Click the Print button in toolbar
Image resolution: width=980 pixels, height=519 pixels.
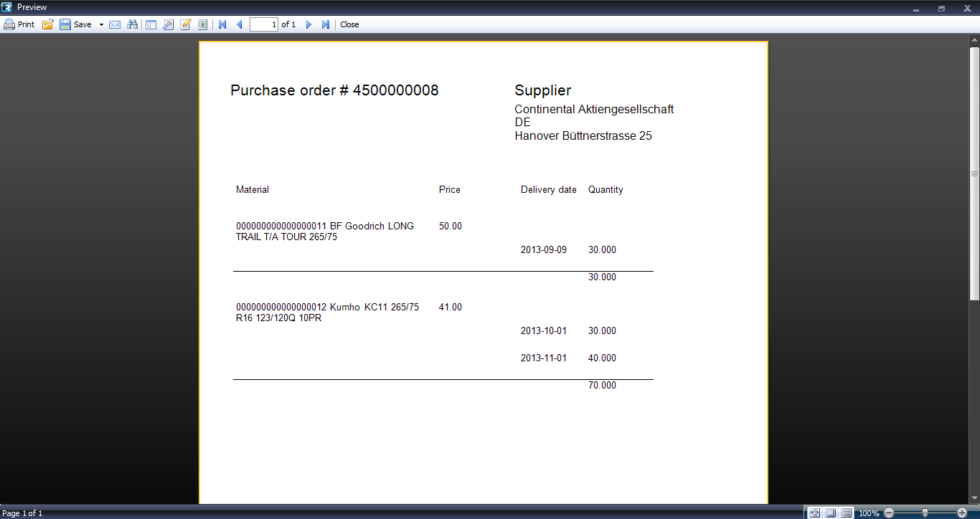click(x=19, y=24)
